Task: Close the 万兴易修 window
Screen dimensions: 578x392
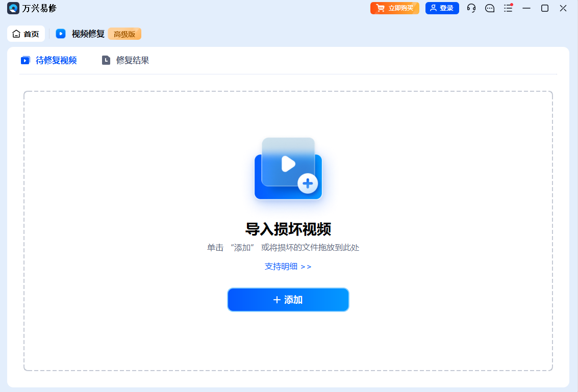Action: click(563, 8)
